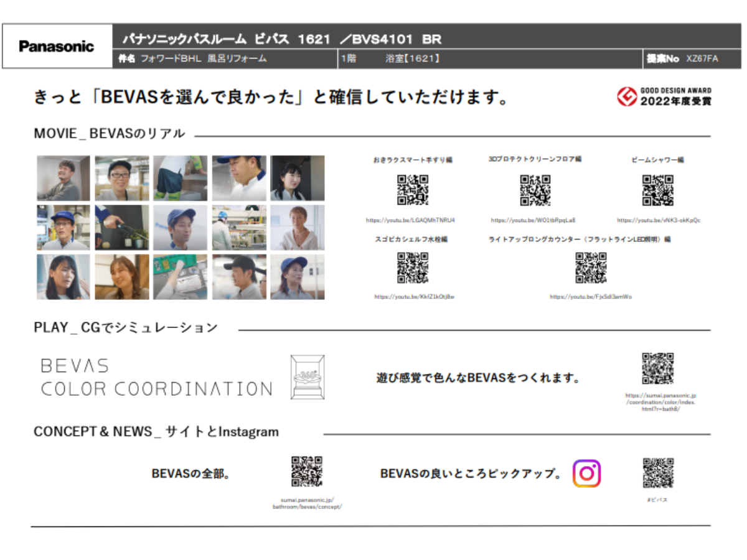Open thumbnail of hand over green parts tray

pos(181,277)
